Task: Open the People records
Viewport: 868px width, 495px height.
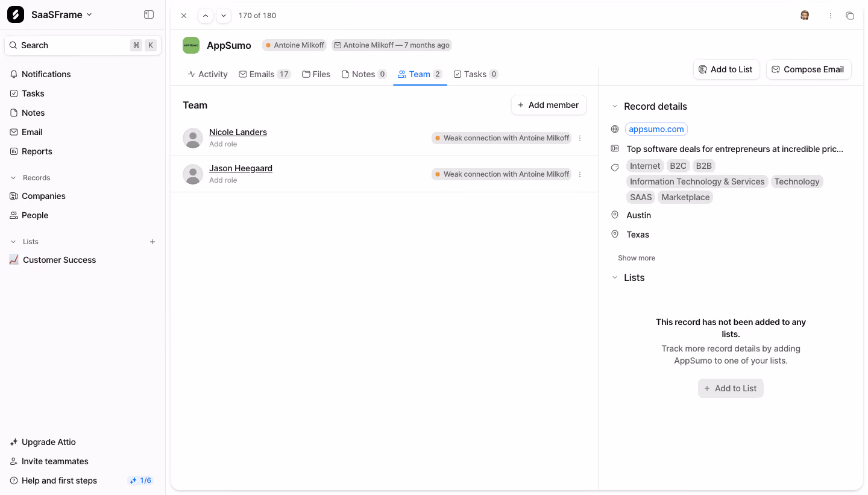Action: pyautogui.click(x=29, y=215)
